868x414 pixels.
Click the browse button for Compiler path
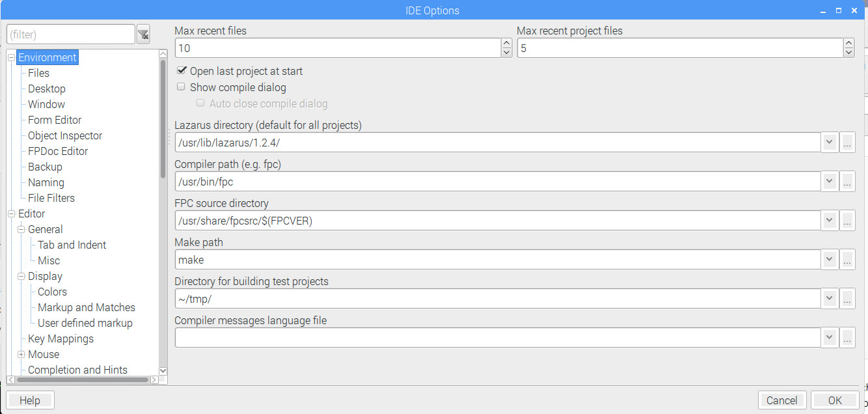(847, 182)
